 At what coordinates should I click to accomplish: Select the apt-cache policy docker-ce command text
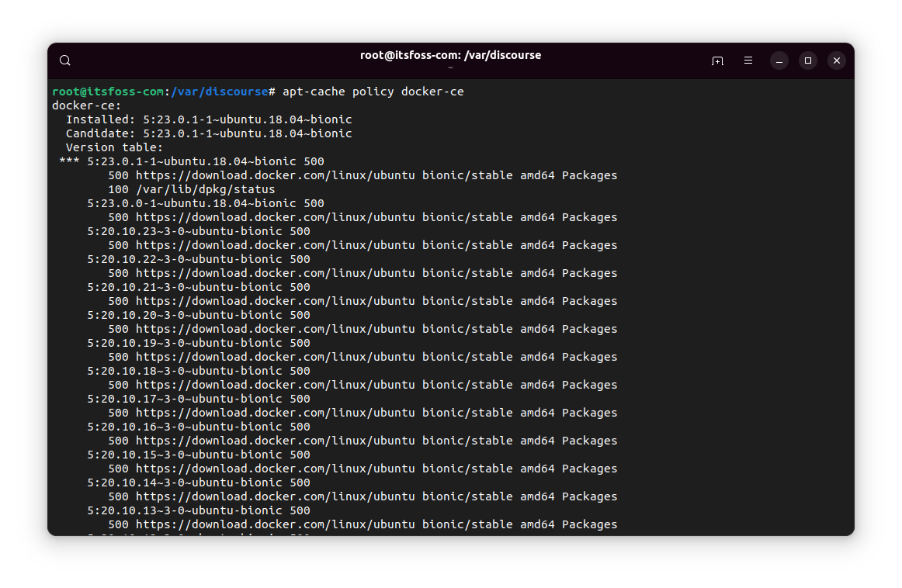[x=373, y=91]
